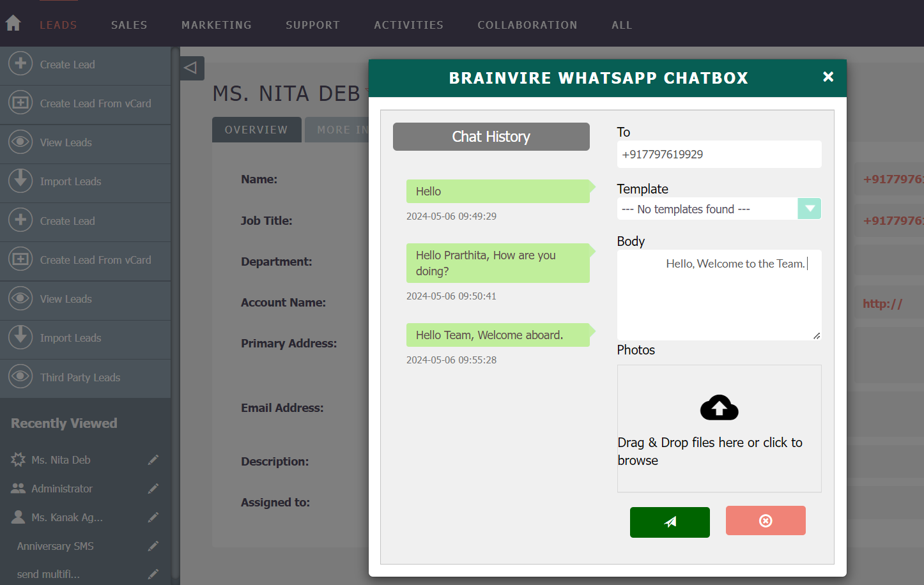Click 'Hello Team, Welcome aboard.' message
Viewport: 924px width, 585px height.
498,335
